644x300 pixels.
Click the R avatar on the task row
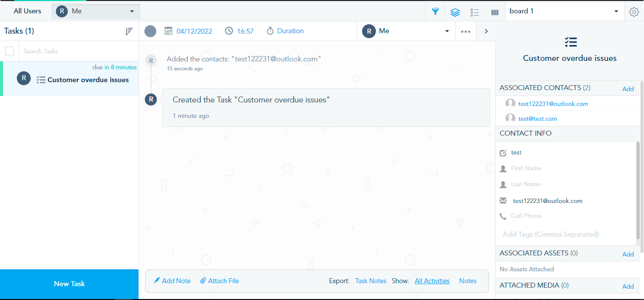(x=24, y=78)
